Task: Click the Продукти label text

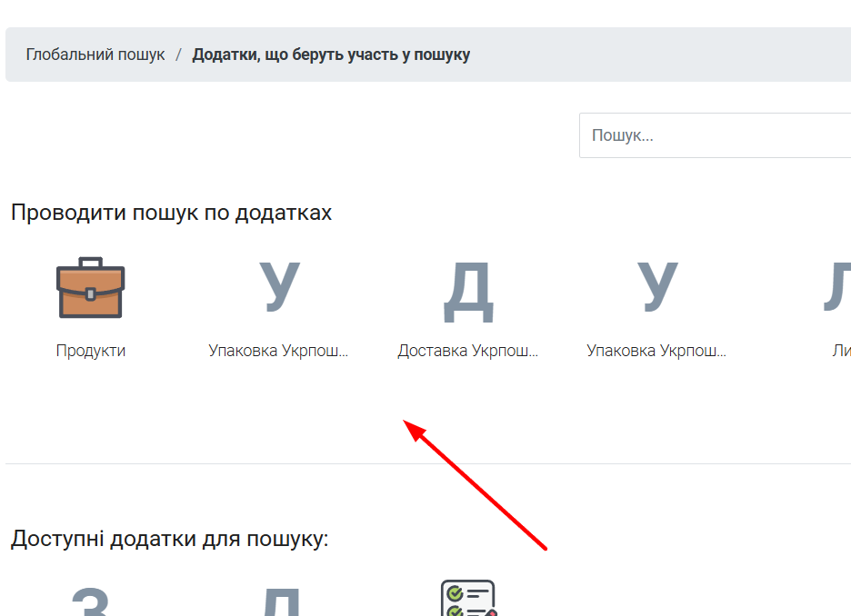Action: tap(90, 351)
